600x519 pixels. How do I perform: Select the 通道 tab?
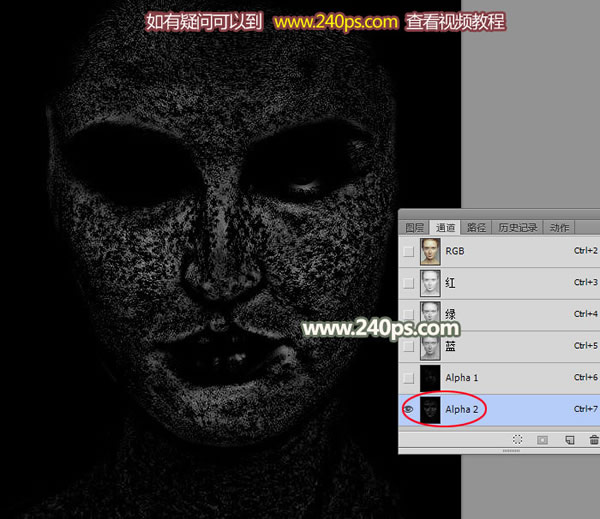tap(445, 228)
